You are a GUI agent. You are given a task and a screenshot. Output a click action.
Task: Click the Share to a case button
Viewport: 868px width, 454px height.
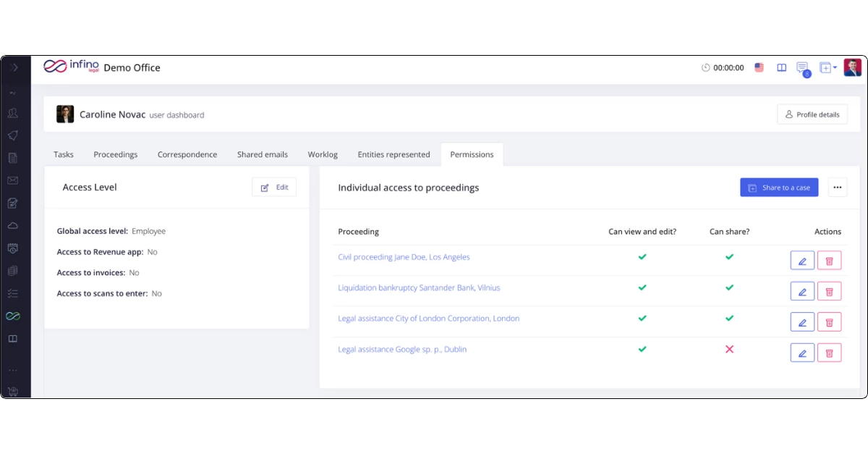pyautogui.click(x=779, y=188)
